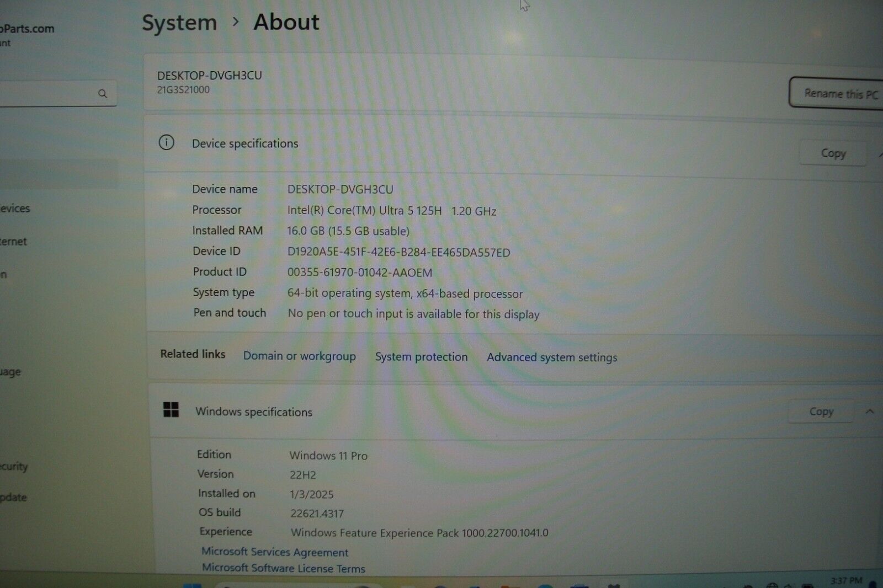Open Microsoft Services Agreement
Viewport: 883px width, 588px height.
[275, 552]
